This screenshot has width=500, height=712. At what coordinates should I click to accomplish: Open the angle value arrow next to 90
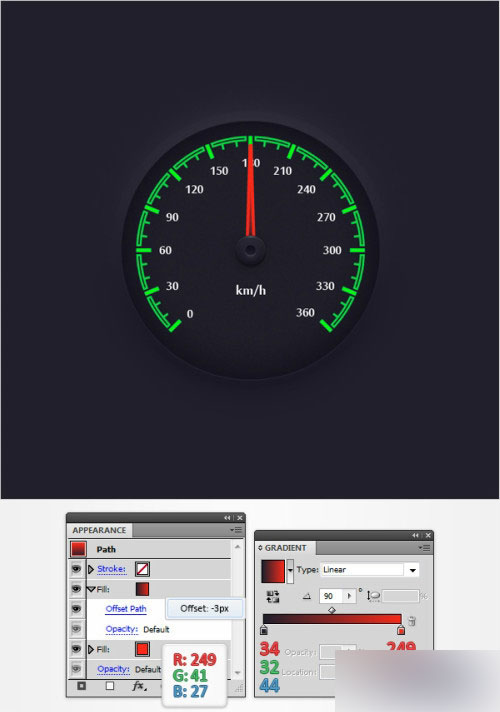point(349,596)
